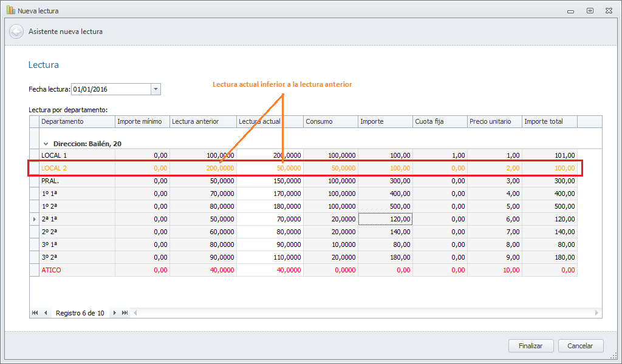The width and height of the screenshot is (622, 364).
Task: Click the Fecha lectura date field
Action: tap(110, 89)
